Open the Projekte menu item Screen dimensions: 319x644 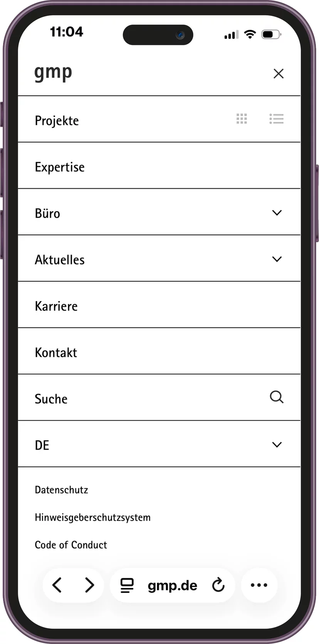(x=57, y=121)
